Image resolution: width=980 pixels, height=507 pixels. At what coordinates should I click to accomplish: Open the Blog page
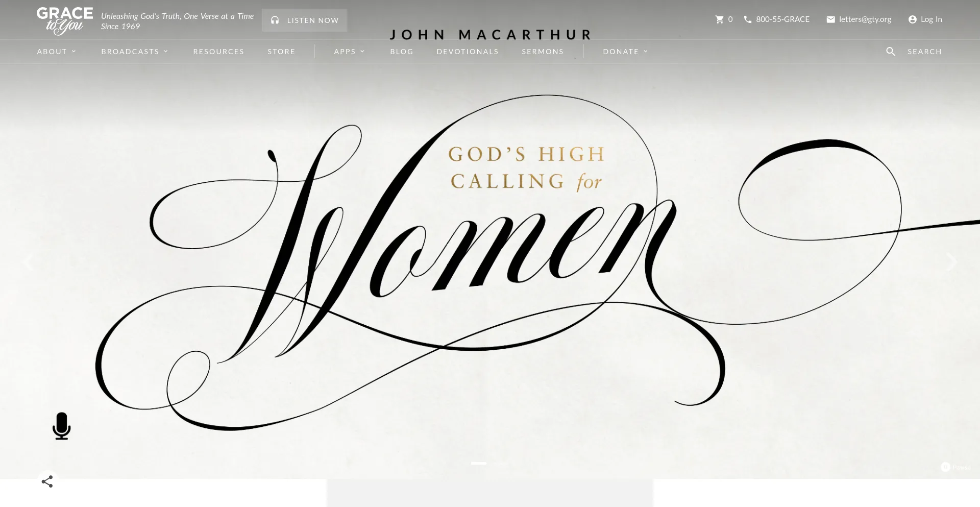point(402,52)
